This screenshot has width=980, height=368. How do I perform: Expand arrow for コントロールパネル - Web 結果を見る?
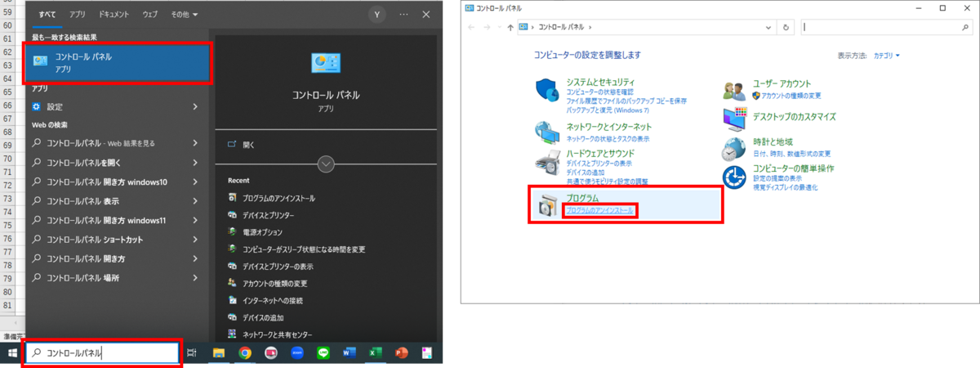tap(195, 143)
